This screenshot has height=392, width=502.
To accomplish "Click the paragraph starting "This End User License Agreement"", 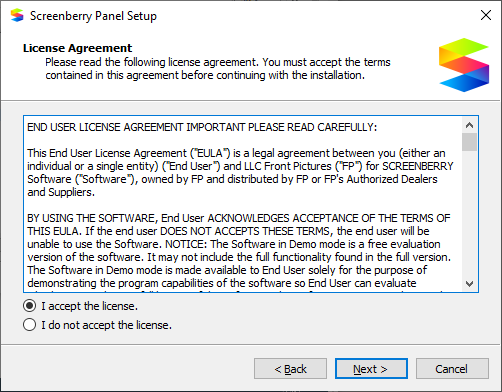I will pos(240,173).
